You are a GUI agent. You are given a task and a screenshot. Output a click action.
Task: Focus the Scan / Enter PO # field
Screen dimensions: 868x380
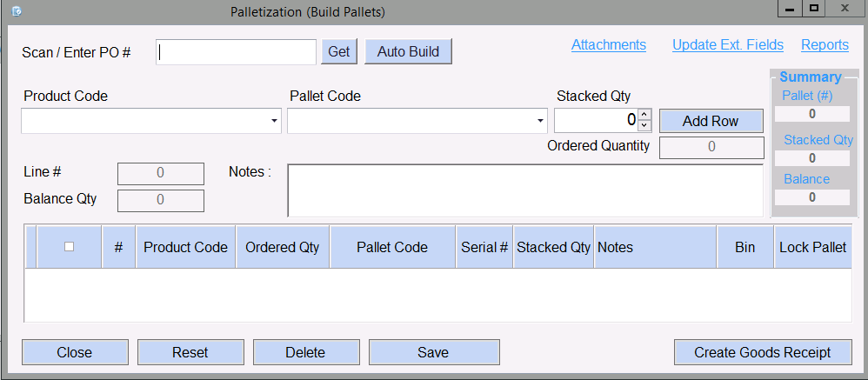(x=236, y=51)
